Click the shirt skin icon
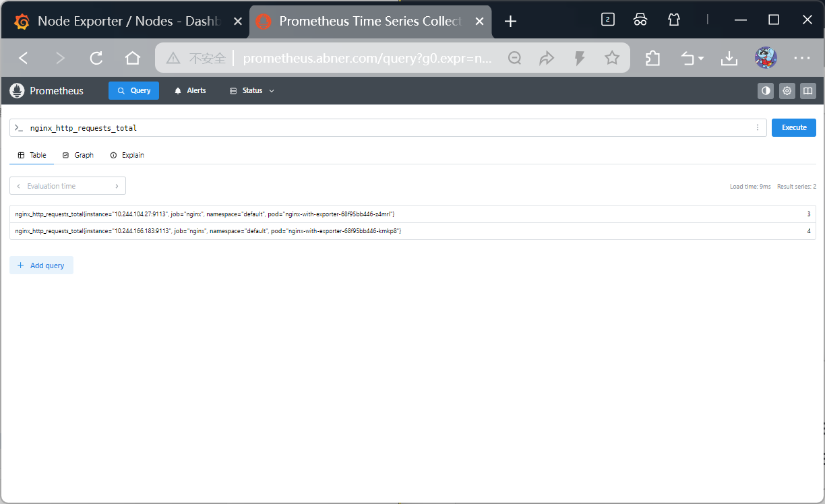825x504 pixels. coord(674,20)
